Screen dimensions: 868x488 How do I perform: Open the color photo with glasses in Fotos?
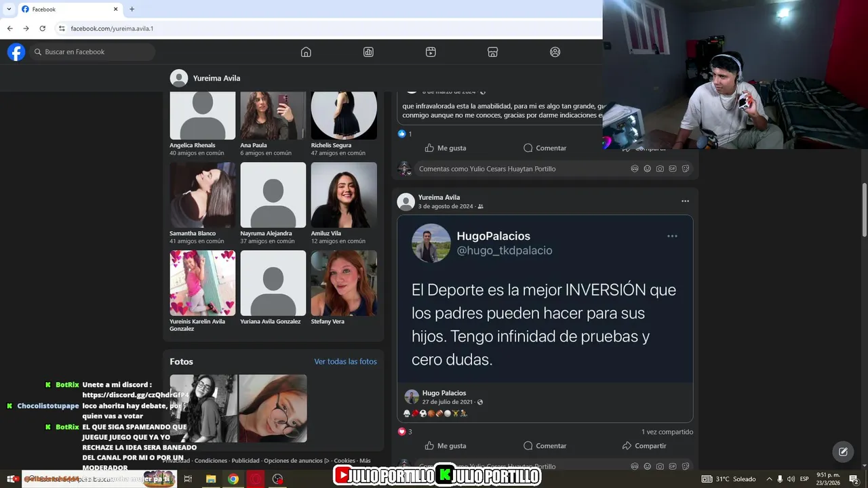coord(273,409)
